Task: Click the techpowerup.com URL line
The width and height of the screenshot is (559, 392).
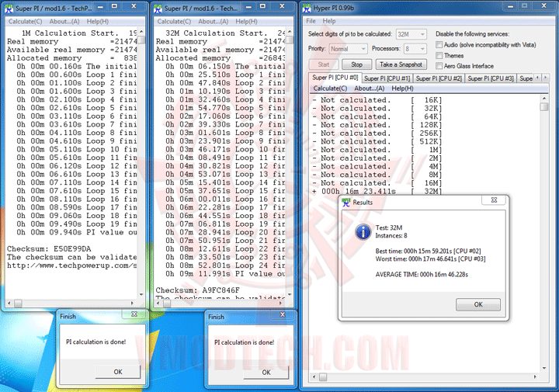Action: pyautogui.click(x=71, y=265)
